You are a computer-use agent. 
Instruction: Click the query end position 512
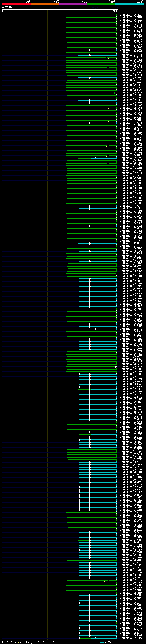115,11
